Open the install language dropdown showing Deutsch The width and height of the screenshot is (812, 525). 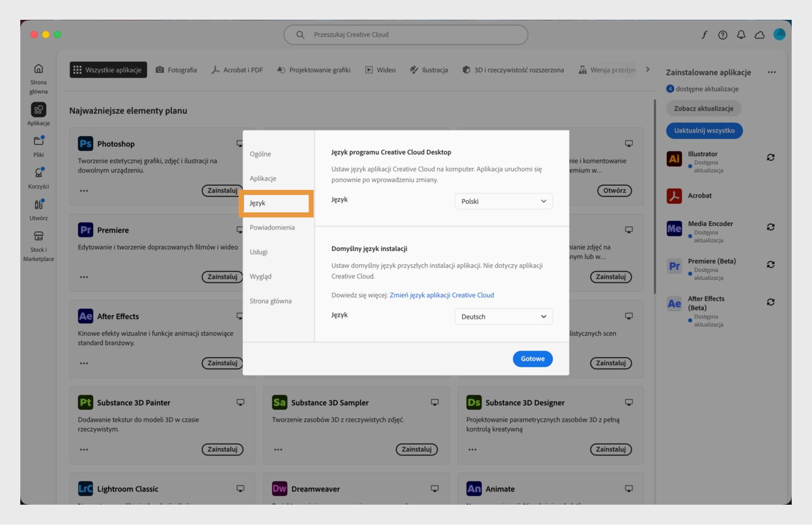(503, 316)
